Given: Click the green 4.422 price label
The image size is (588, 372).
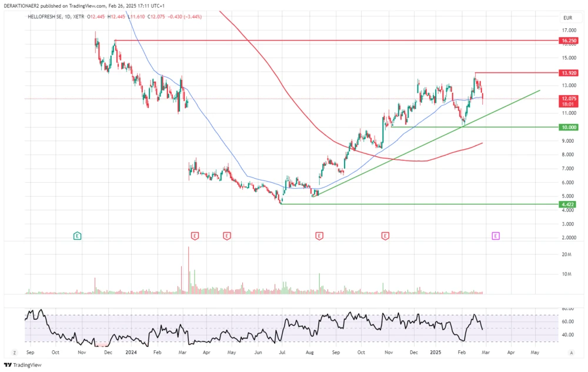Looking at the screenshot, I should pyautogui.click(x=568, y=205).
